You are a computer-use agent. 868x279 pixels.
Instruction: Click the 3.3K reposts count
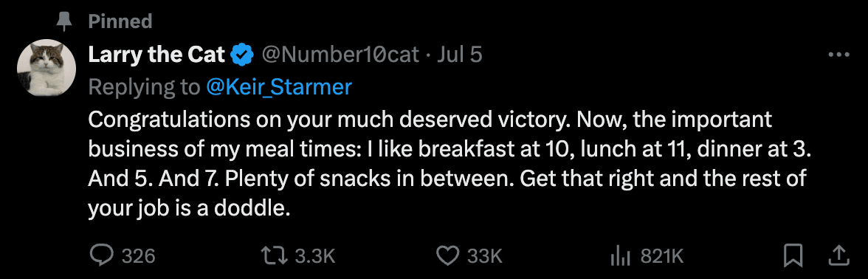(x=315, y=256)
